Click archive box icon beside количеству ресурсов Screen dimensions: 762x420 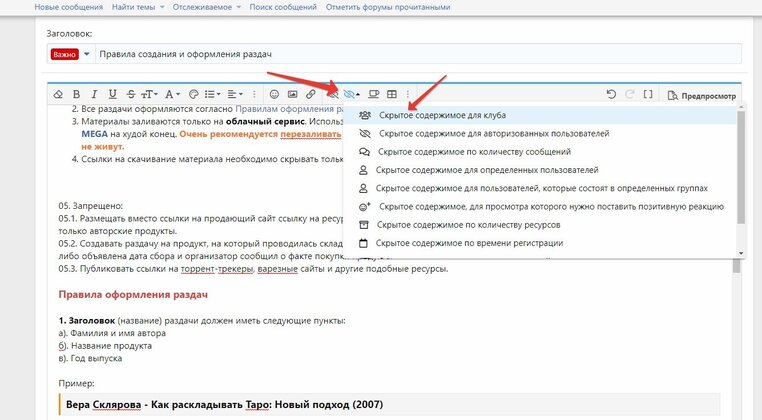[x=364, y=225]
